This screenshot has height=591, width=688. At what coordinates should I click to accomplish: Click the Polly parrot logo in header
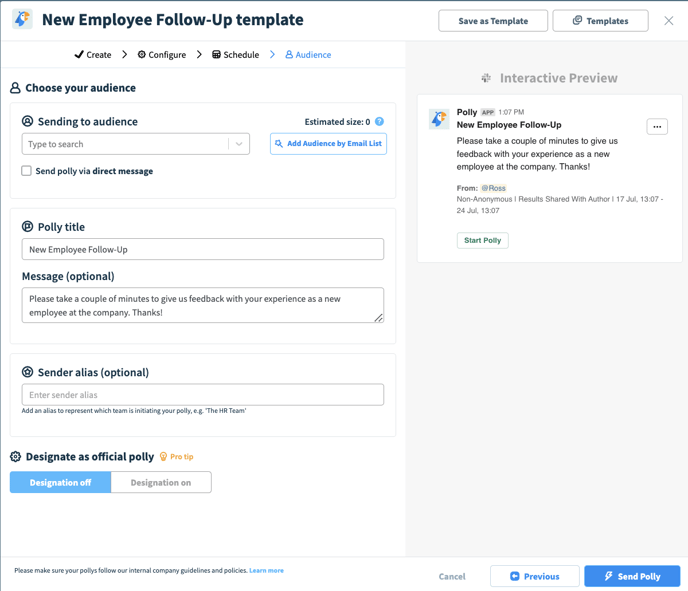click(22, 19)
